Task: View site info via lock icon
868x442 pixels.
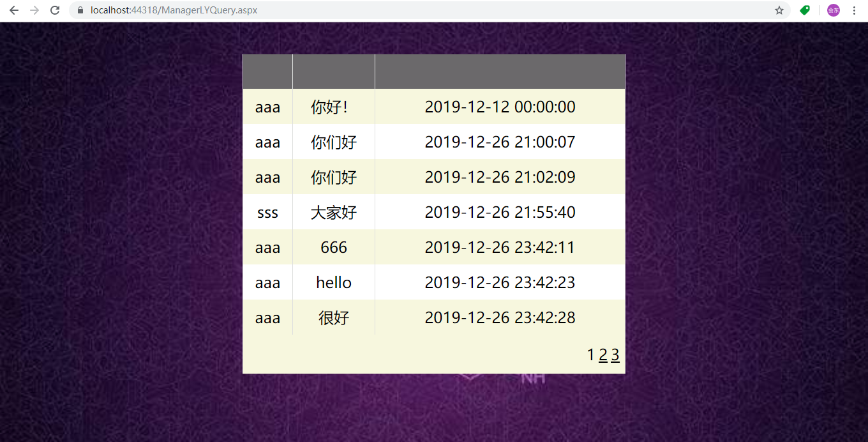Action: (80, 10)
